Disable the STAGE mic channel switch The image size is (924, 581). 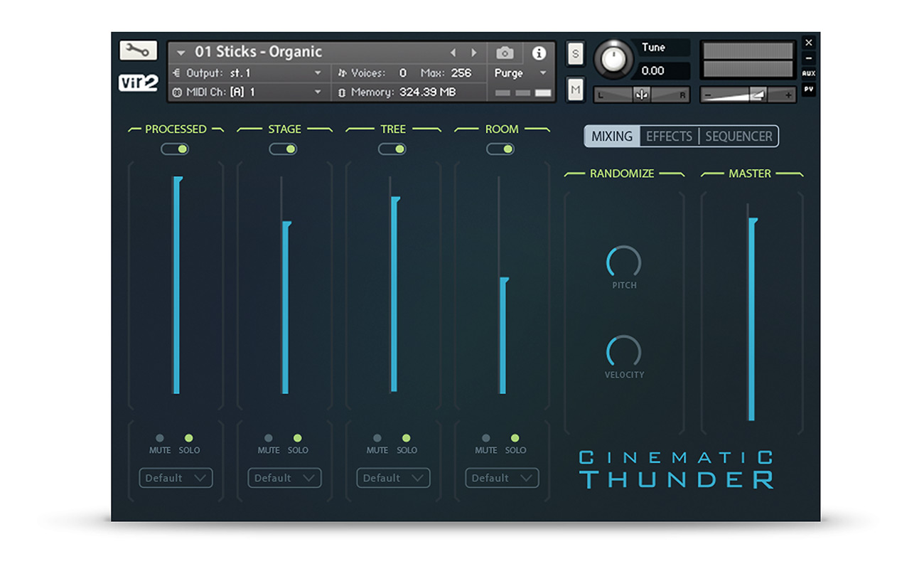[283, 149]
